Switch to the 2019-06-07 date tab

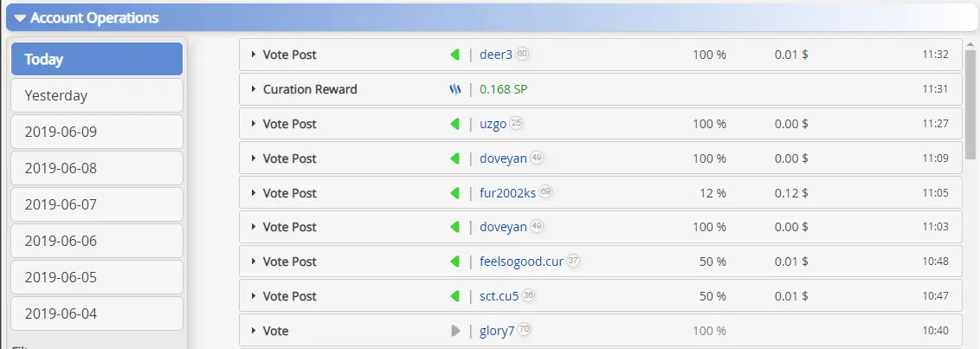(97, 204)
